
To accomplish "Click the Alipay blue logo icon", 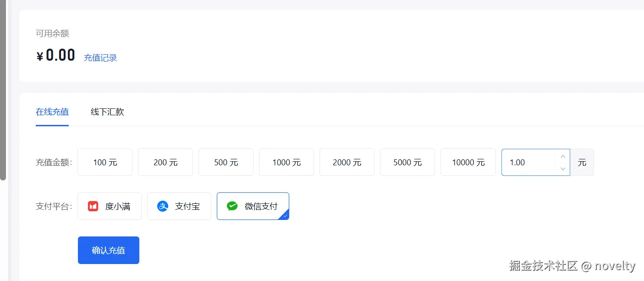I will (163, 206).
